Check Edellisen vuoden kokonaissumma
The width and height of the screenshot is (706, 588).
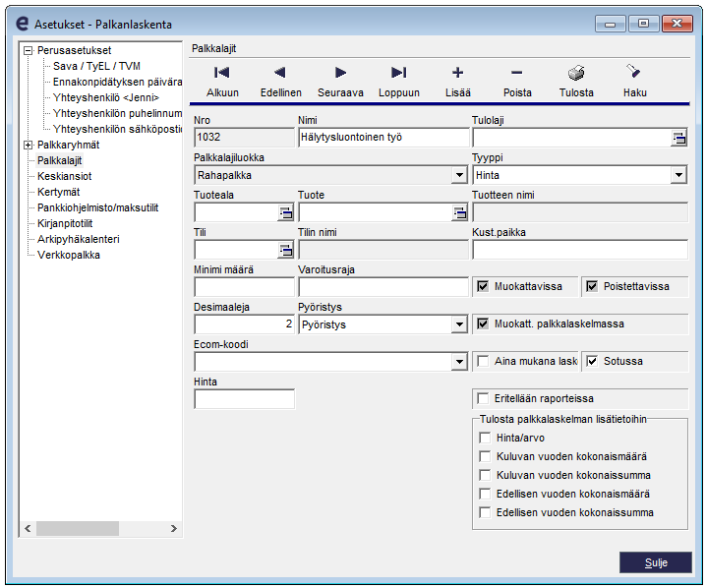pyautogui.click(x=485, y=512)
